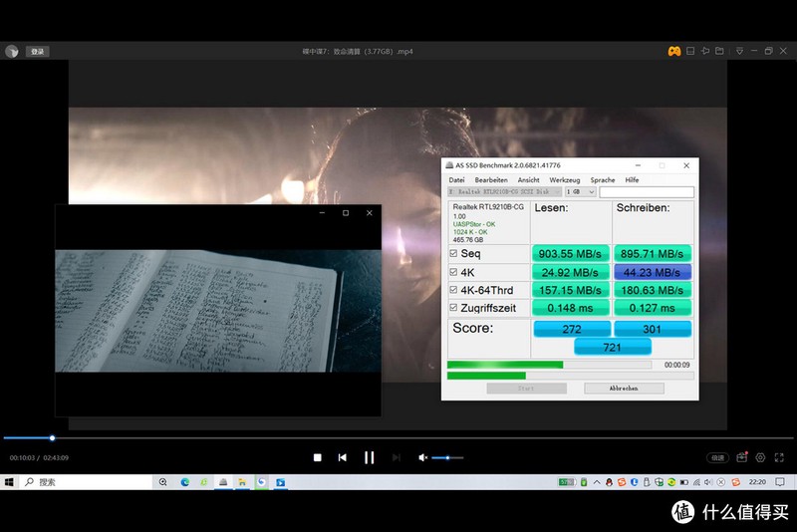797x532 pixels.
Task: Click the write score 301 value
Action: coord(653,329)
